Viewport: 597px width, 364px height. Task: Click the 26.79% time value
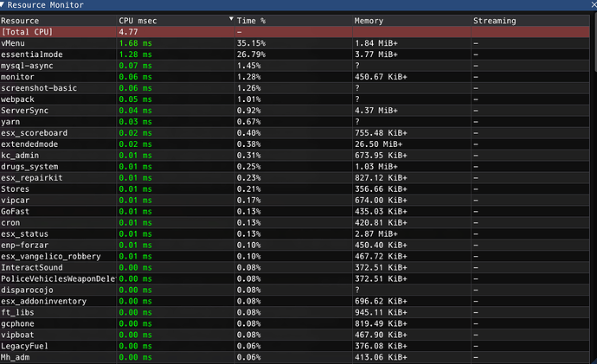tap(251, 54)
